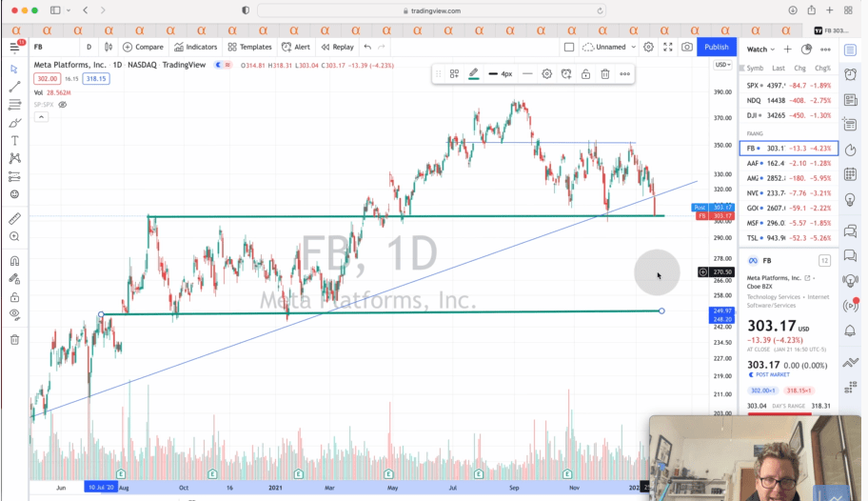Open the Indicators menu

pos(195,47)
